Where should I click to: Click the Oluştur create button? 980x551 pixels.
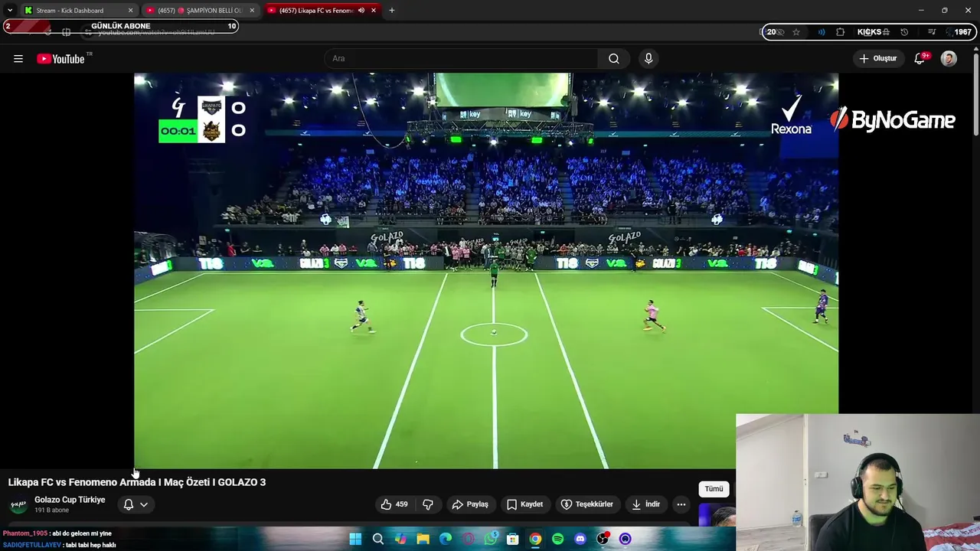(x=877, y=59)
